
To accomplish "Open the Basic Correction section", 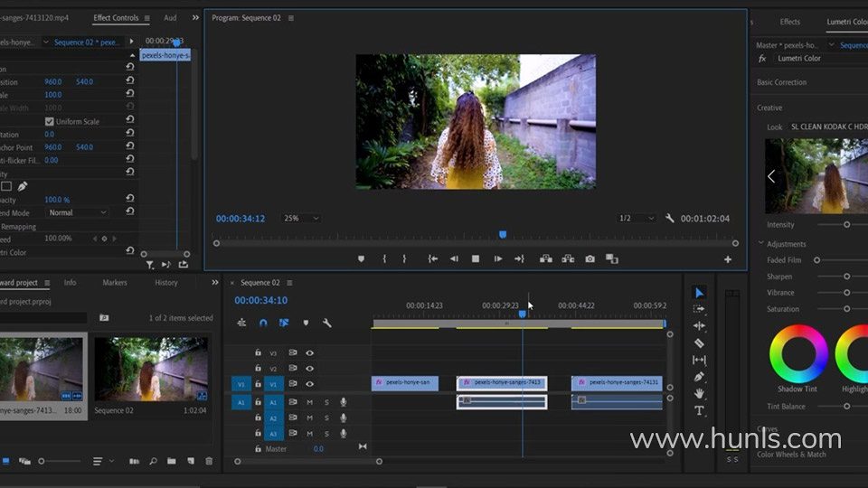I will (781, 82).
